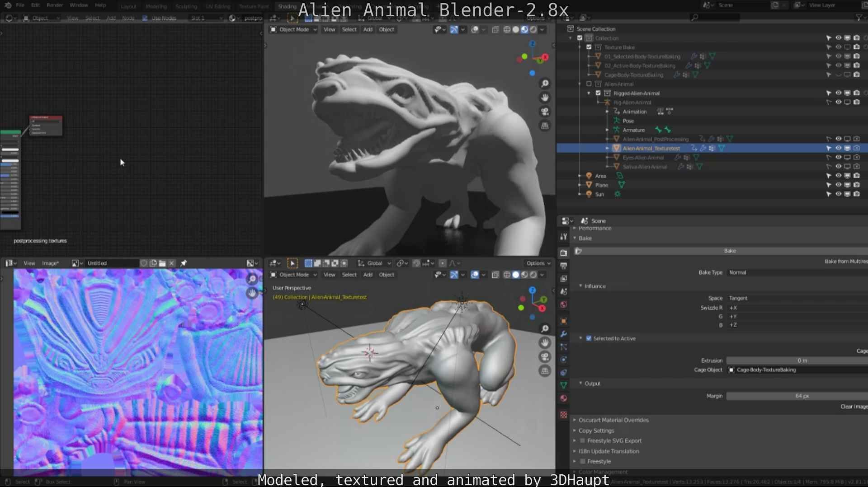This screenshot has height=487, width=868.
Task: Toggle orthographic grid icon in lower viewport
Action: (x=545, y=371)
